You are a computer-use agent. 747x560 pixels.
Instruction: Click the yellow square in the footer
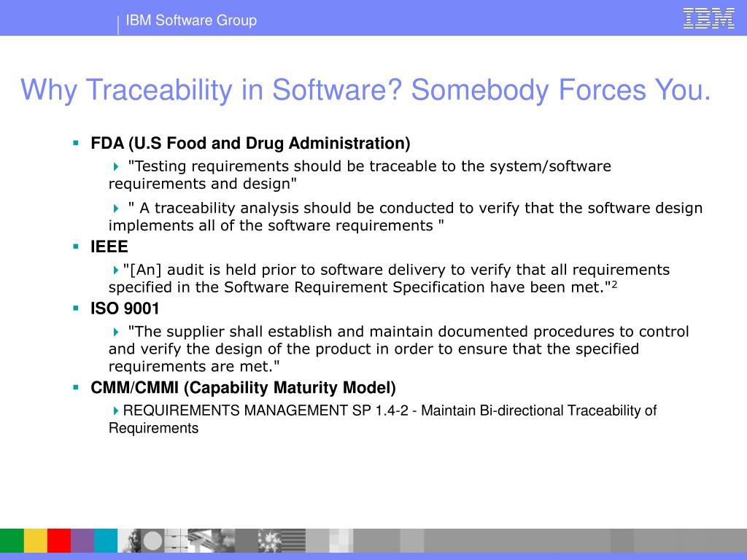click(x=35, y=540)
